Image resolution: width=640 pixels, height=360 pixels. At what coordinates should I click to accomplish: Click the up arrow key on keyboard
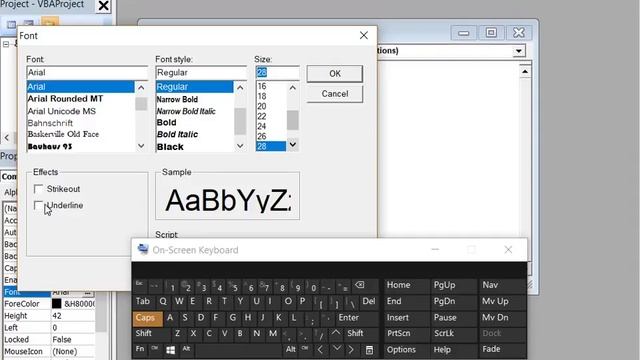[336, 333]
